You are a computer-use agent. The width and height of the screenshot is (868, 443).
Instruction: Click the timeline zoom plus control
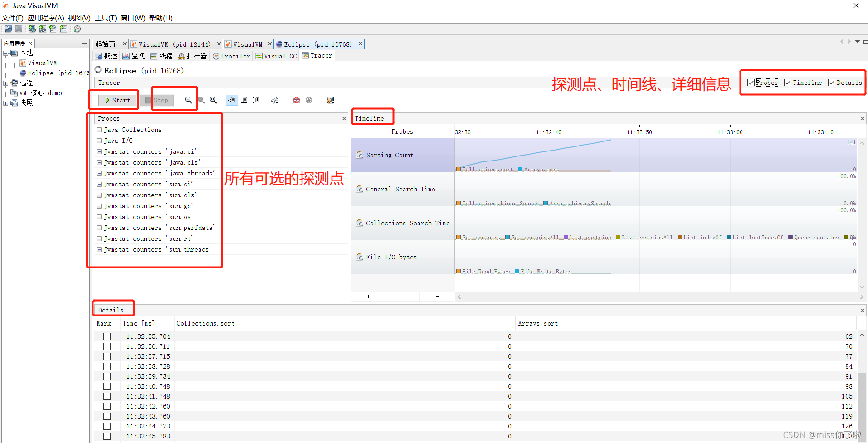point(368,297)
